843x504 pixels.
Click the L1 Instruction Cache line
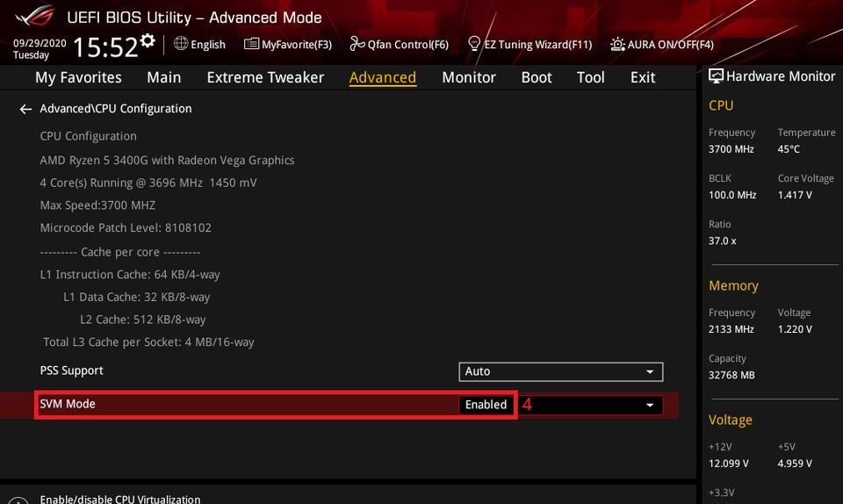pyautogui.click(x=130, y=275)
